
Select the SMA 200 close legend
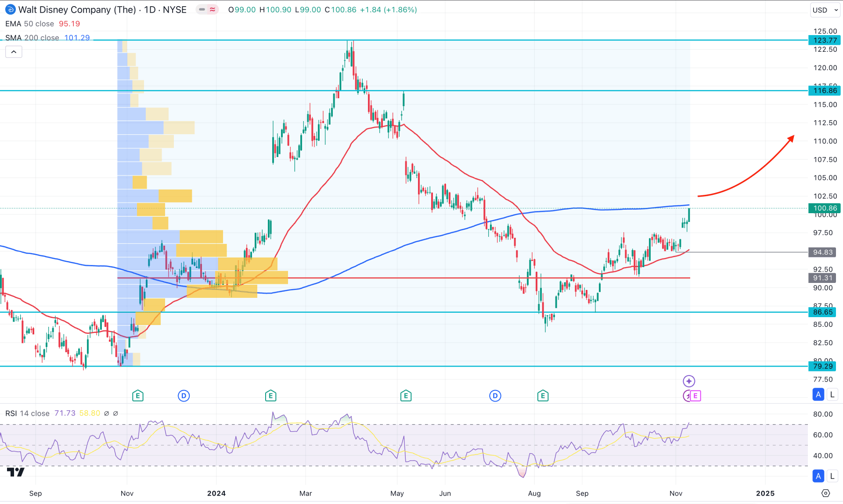tap(32, 38)
